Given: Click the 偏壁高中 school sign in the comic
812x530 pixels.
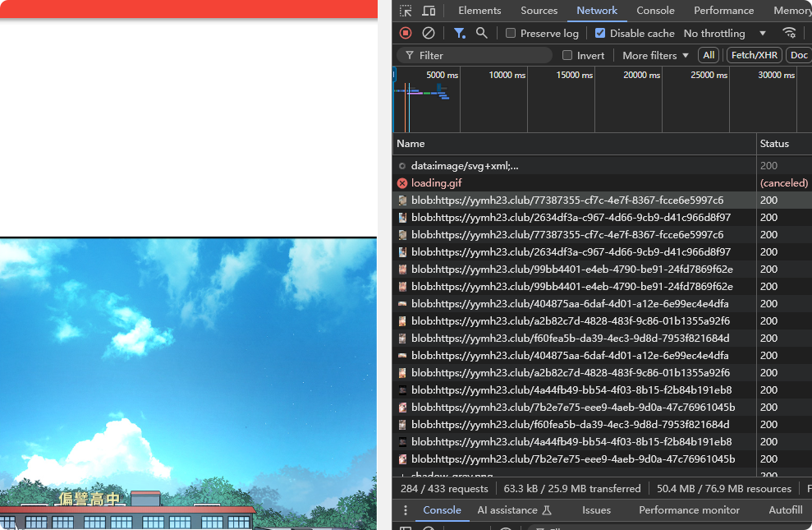Looking at the screenshot, I should [x=89, y=499].
